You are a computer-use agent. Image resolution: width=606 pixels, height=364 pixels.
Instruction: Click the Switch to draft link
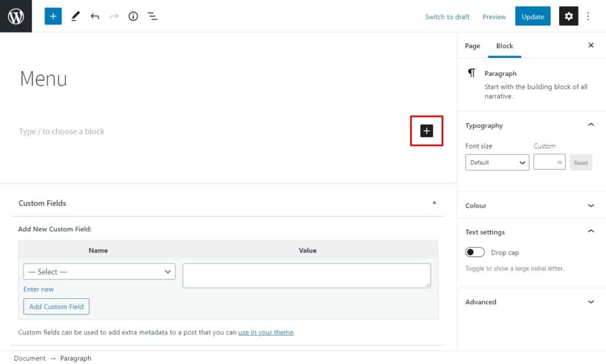pyautogui.click(x=447, y=17)
